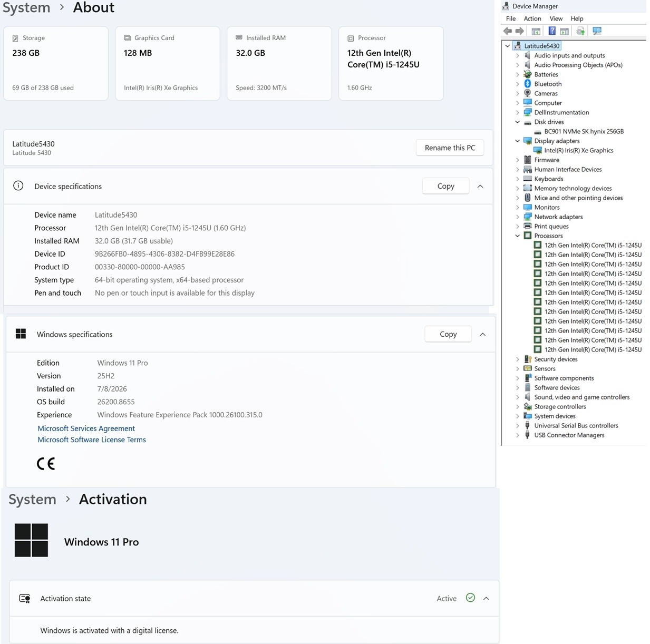Click Scan for hardware changes monitor icon
The width and height of the screenshot is (650, 644).
click(x=597, y=31)
